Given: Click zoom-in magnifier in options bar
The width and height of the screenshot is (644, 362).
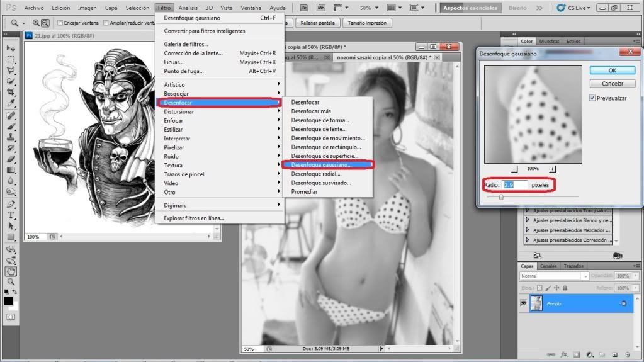Looking at the screenshot, I should pos(36,23).
